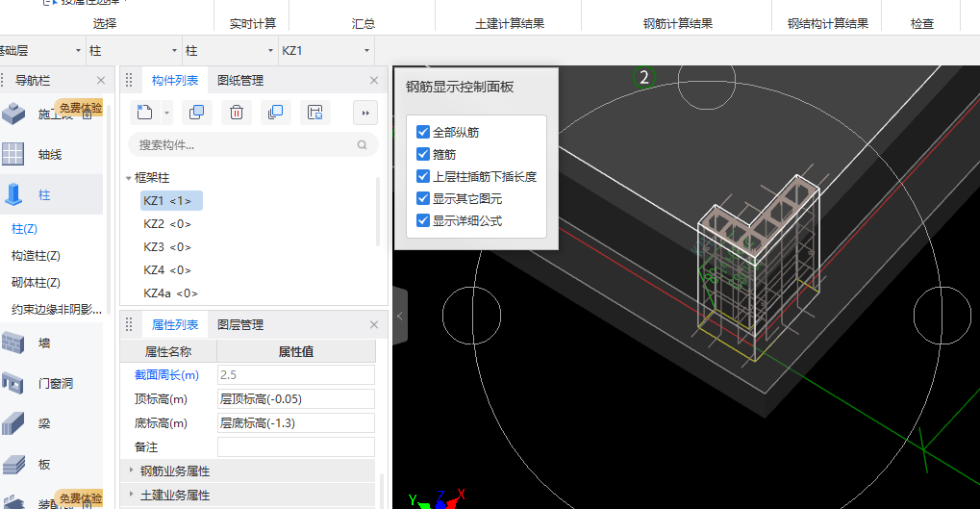Click the property list panel grip handle
The height and width of the screenshot is (509, 980).
130,324
